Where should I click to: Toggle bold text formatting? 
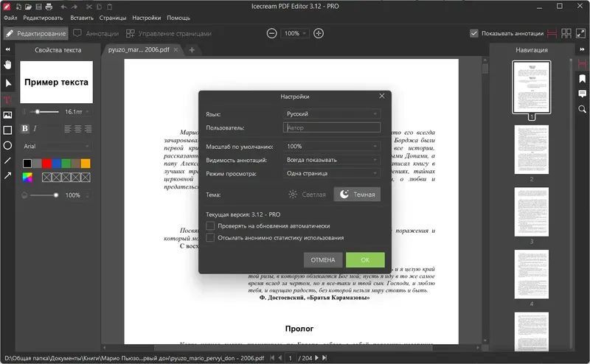[25, 129]
